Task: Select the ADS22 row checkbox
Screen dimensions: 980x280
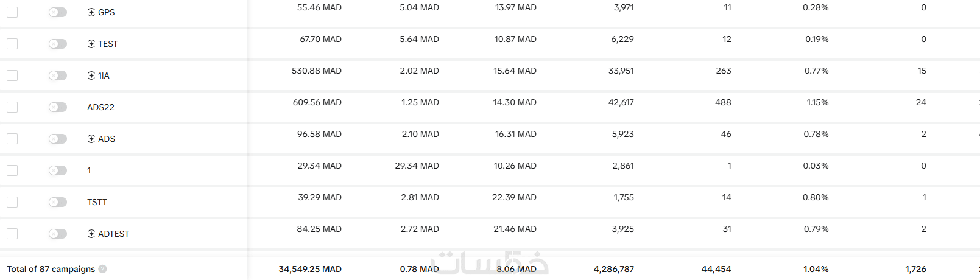Action: coord(12,107)
